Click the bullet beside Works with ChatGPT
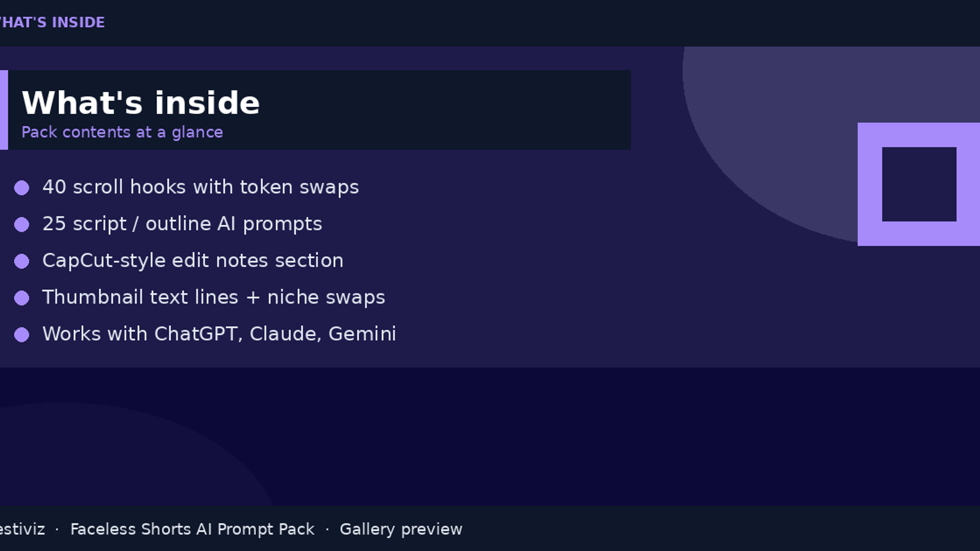 (x=21, y=335)
